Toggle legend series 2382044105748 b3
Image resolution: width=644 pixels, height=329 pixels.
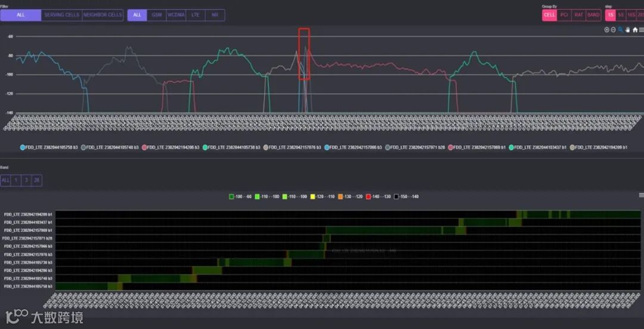(x=110, y=147)
